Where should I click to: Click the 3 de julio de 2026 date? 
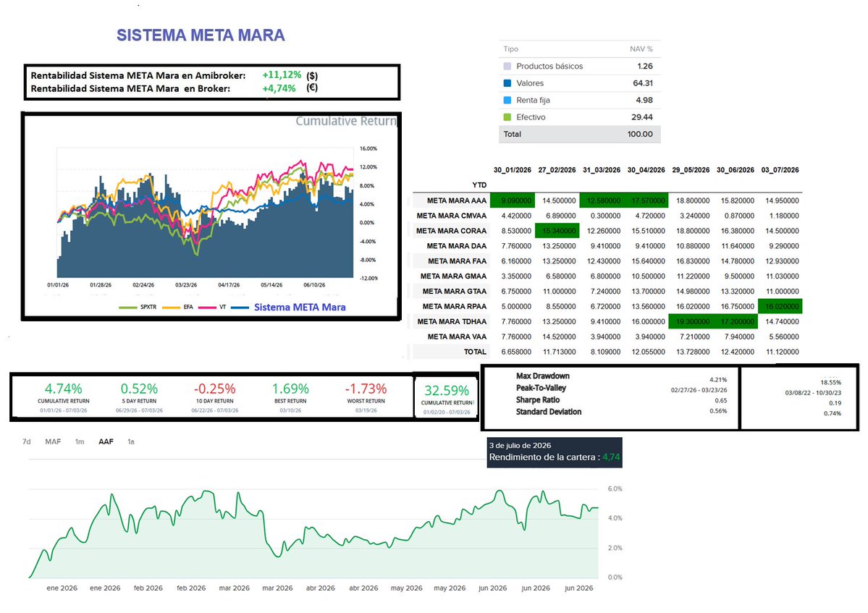pyautogui.click(x=520, y=445)
